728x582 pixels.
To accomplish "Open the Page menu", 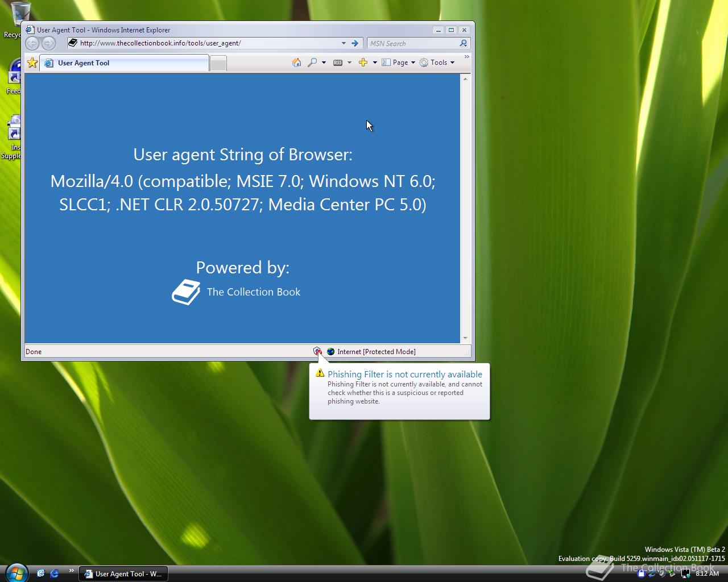I will pos(398,63).
